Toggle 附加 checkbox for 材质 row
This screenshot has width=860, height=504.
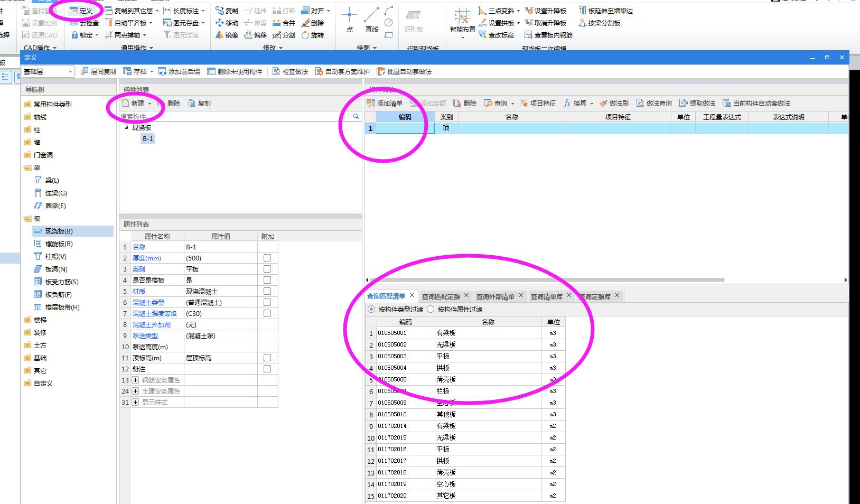point(267,291)
